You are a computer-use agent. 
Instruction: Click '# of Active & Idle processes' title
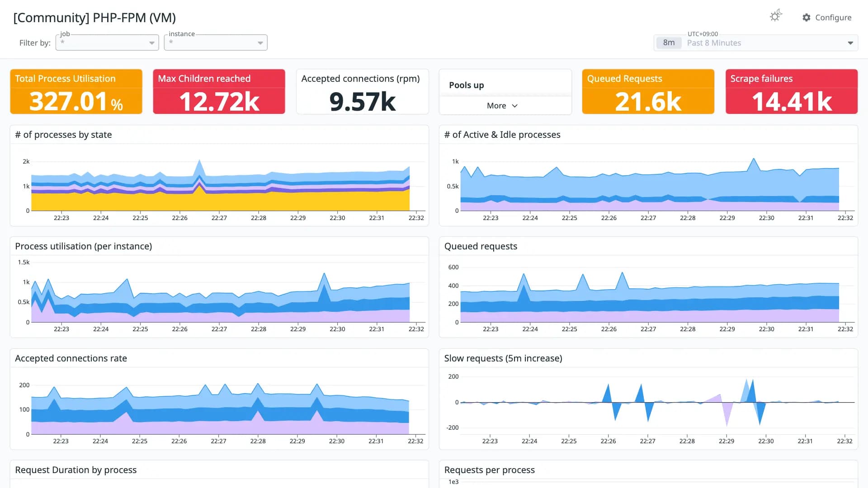pyautogui.click(x=502, y=135)
